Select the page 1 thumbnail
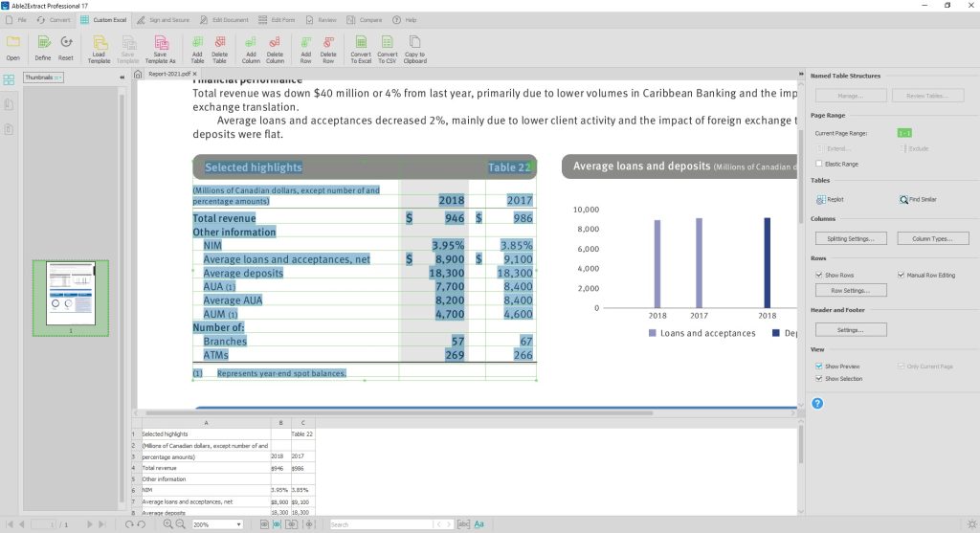This screenshot has height=533, width=980. 71,294
